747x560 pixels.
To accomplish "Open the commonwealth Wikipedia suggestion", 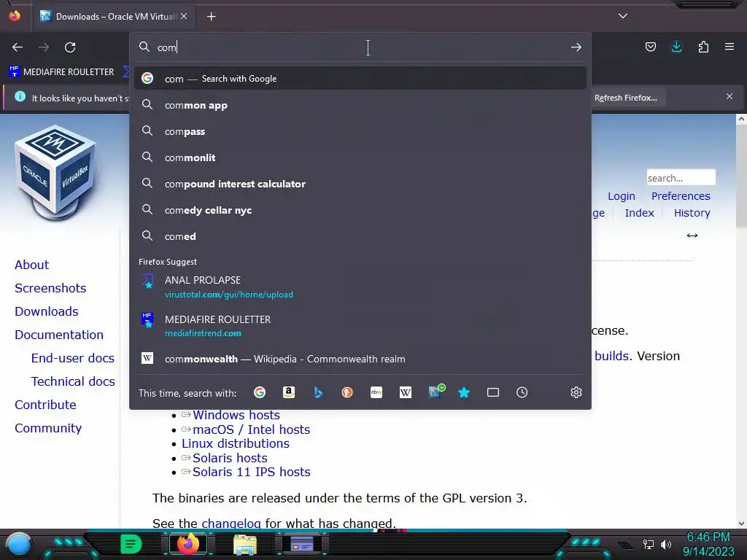I will coord(360,359).
